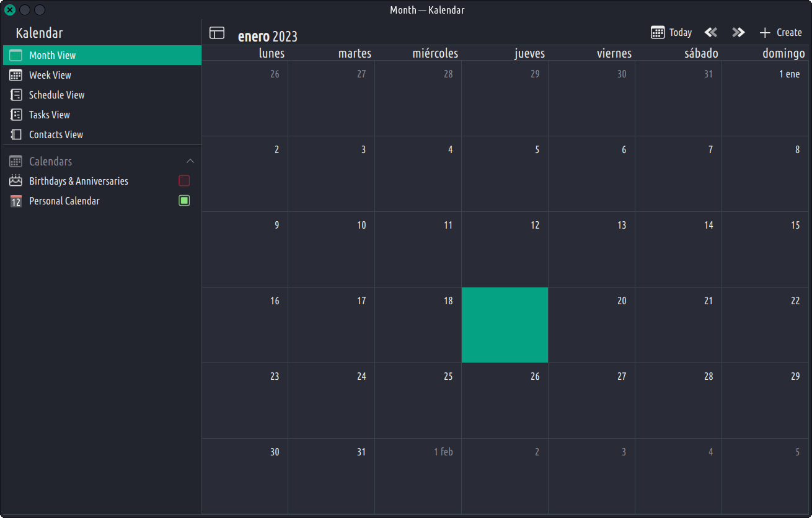Create a new event with Create button
812x518 pixels.
point(780,32)
